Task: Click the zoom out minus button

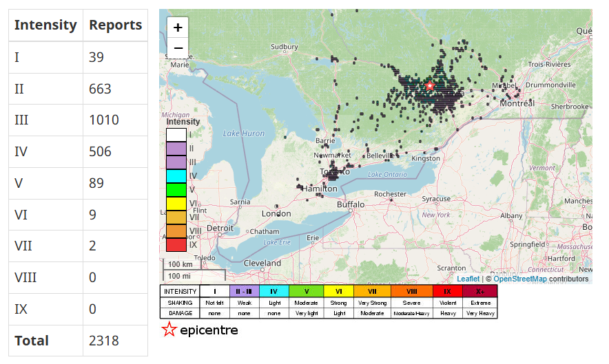Action: point(178,48)
